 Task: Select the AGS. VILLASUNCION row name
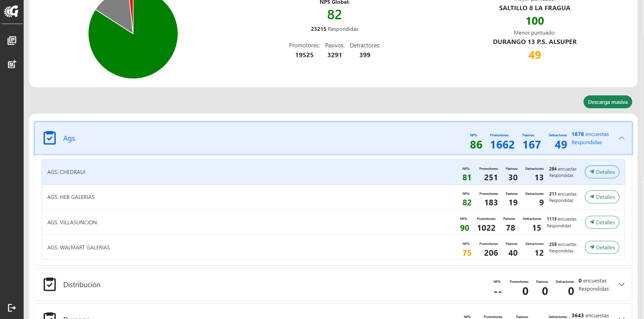coord(72,222)
